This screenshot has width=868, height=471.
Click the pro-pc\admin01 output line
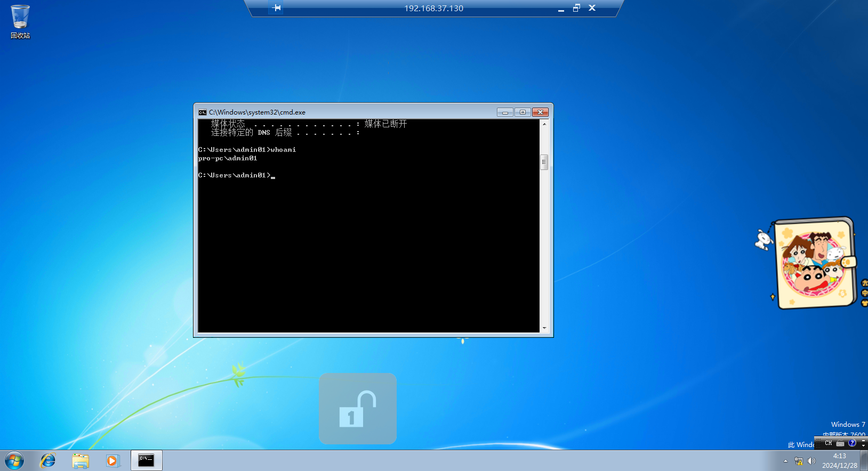click(228, 158)
